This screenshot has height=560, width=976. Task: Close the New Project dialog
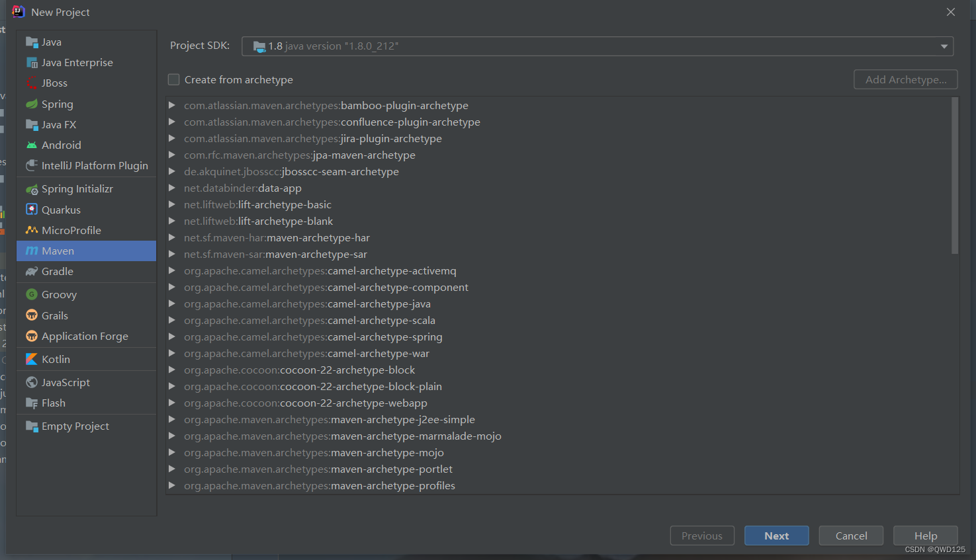(x=951, y=12)
